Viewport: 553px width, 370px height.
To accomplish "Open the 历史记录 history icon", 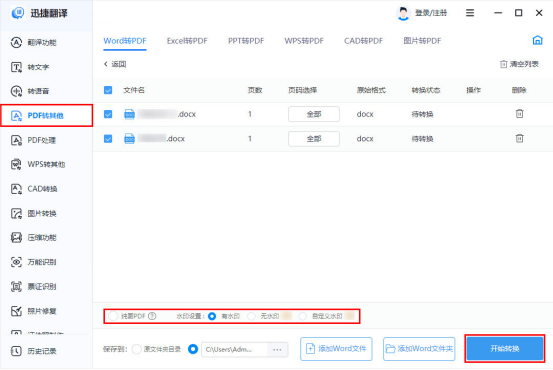I will click(x=16, y=351).
